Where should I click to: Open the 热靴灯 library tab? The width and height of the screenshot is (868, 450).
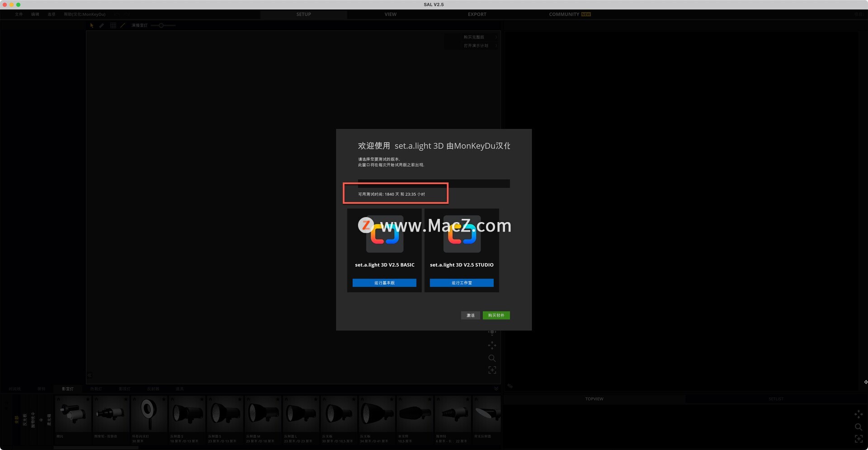(x=96, y=389)
